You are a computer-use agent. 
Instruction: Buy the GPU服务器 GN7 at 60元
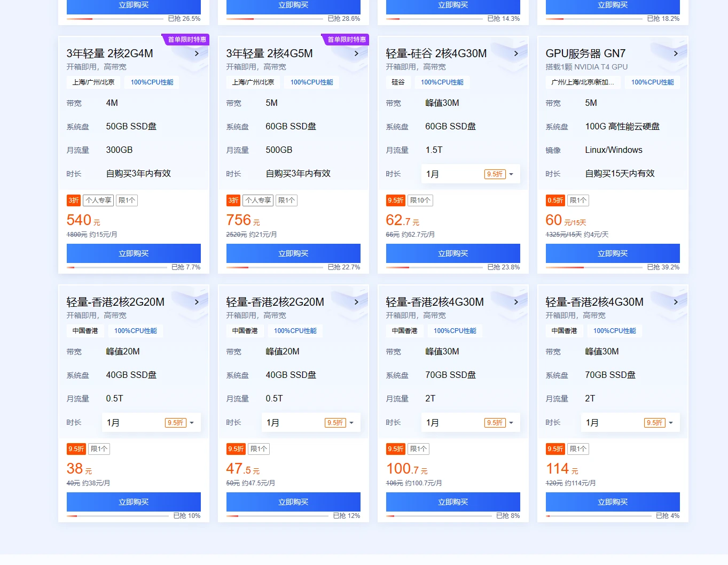[x=613, y=253]
